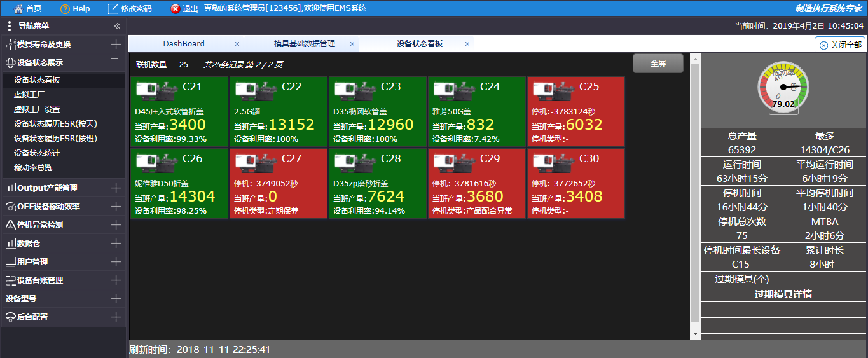Click the 修改密码 edit icon
This screenshot has width=868, height=358.
[x=113, y=8]
